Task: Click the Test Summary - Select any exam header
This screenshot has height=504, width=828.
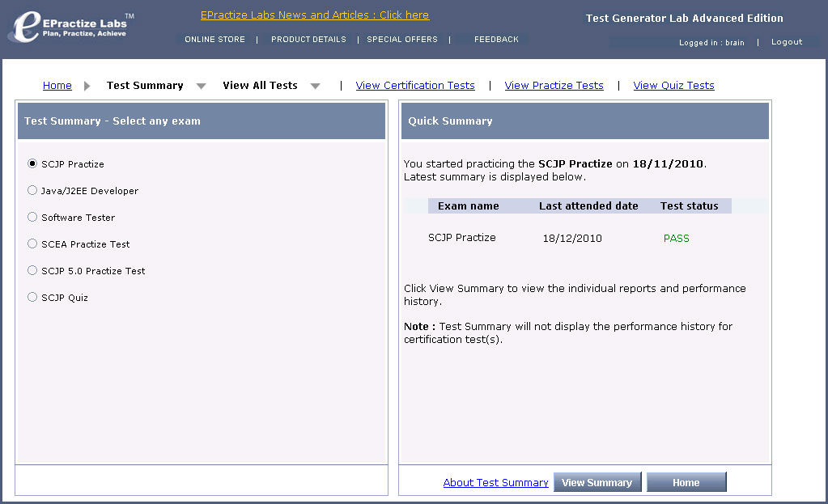Action: coord(202,121)
